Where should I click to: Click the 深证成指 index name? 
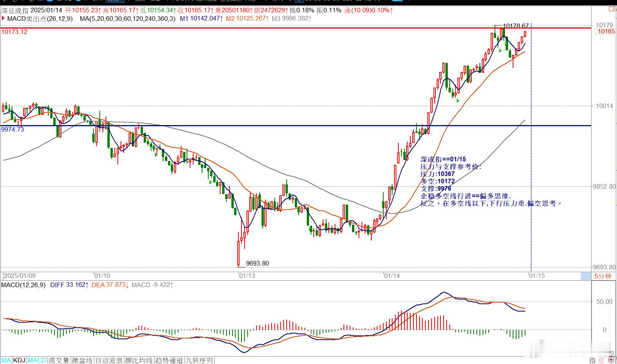tap(14, 10)
